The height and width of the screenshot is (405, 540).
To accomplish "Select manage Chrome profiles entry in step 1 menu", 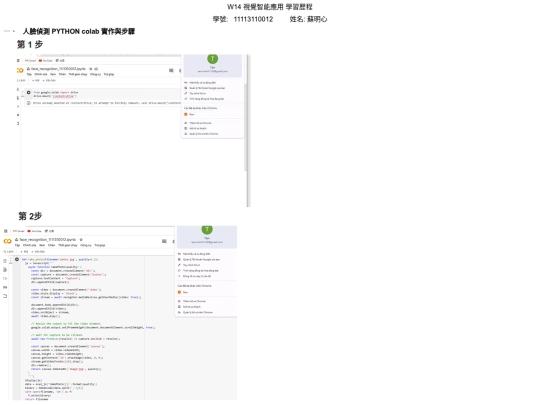I will pyautogui.click(x=201, y=134).
